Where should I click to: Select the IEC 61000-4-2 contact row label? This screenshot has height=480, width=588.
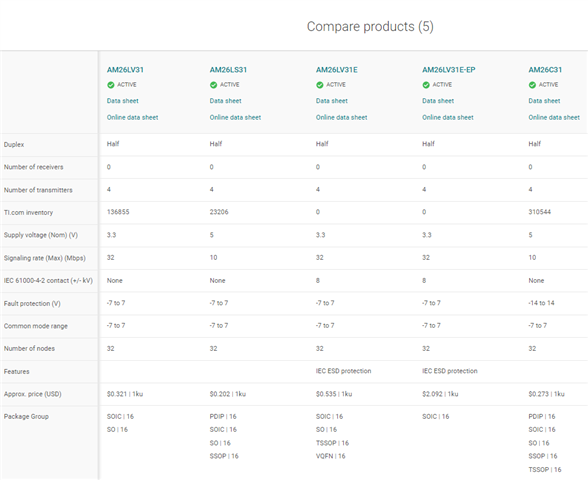click(48, 280)
